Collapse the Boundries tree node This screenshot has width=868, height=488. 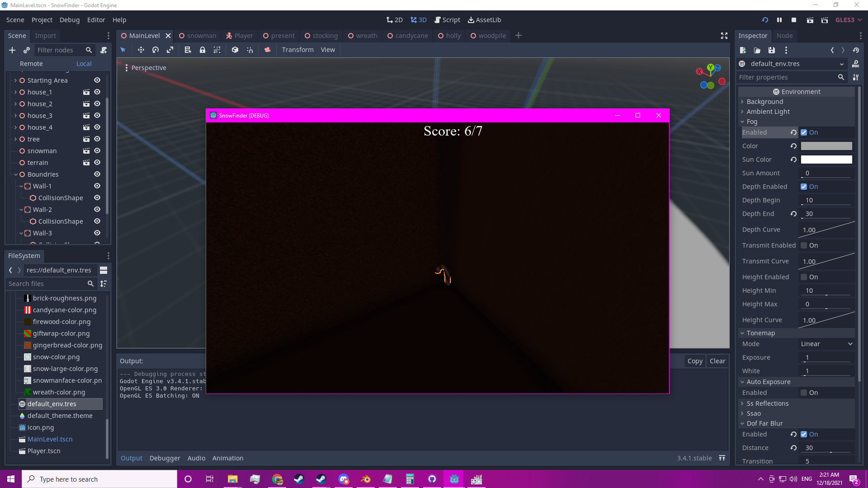(x=16, y=174)
